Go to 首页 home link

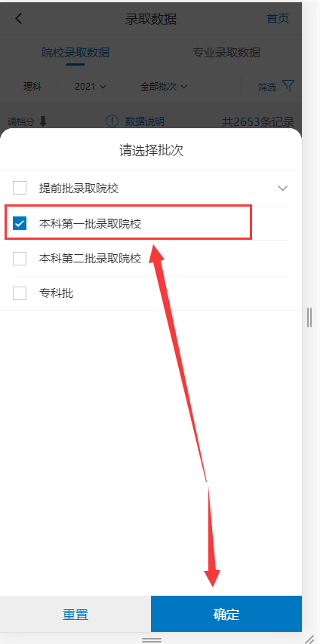[x=278, y=19]
